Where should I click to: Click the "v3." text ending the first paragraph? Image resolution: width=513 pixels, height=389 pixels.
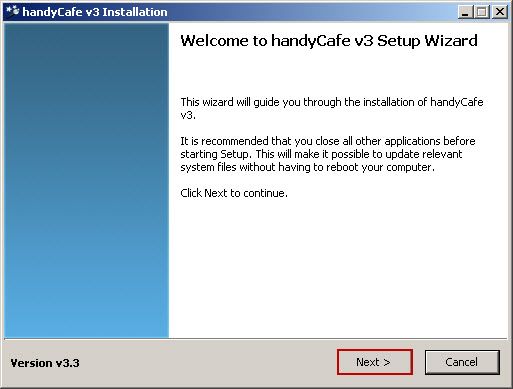[x=188, y=115]
